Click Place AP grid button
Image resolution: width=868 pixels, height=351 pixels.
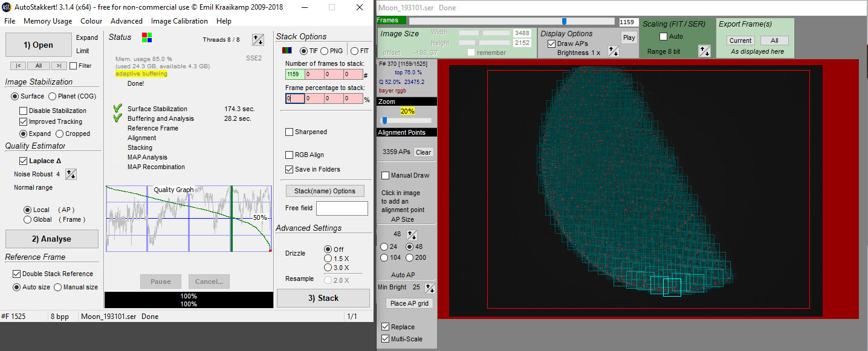click(x=409, y=303)
